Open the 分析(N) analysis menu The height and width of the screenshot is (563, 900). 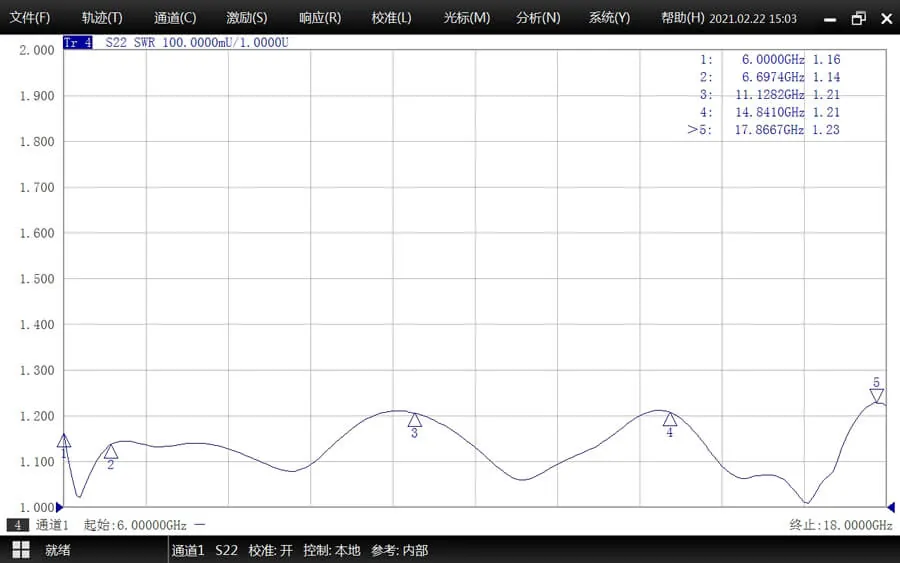538,18
